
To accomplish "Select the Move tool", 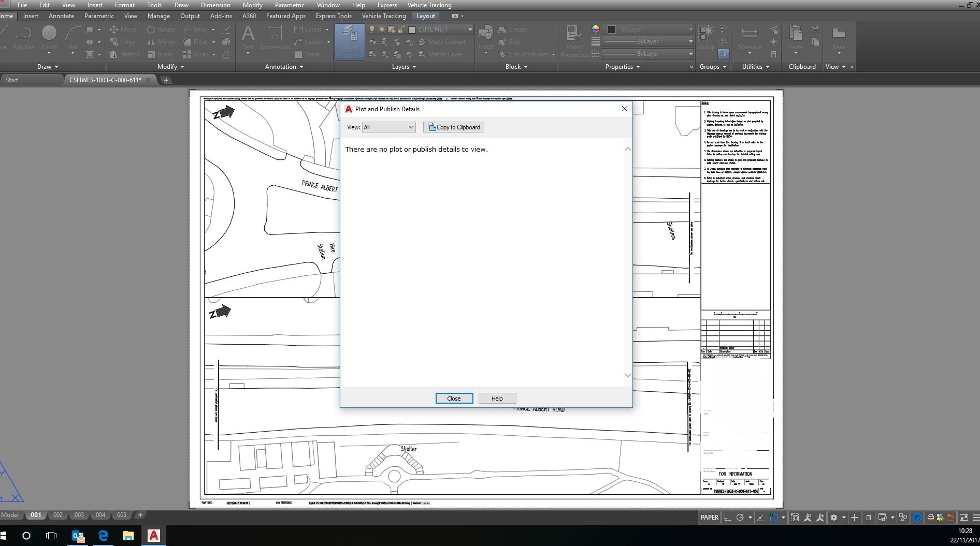I will pyautogui.click(x=124, y=29).
